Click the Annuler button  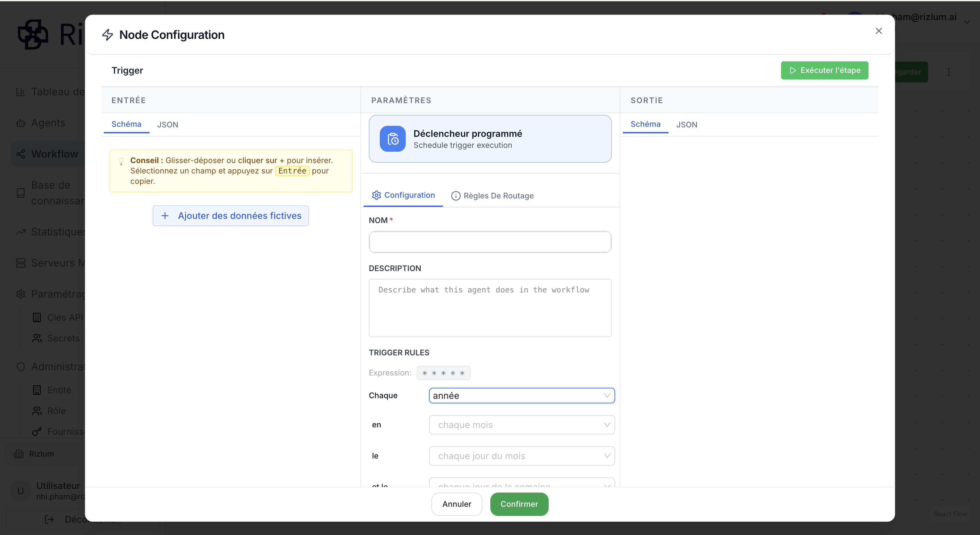tap(457, 504)
